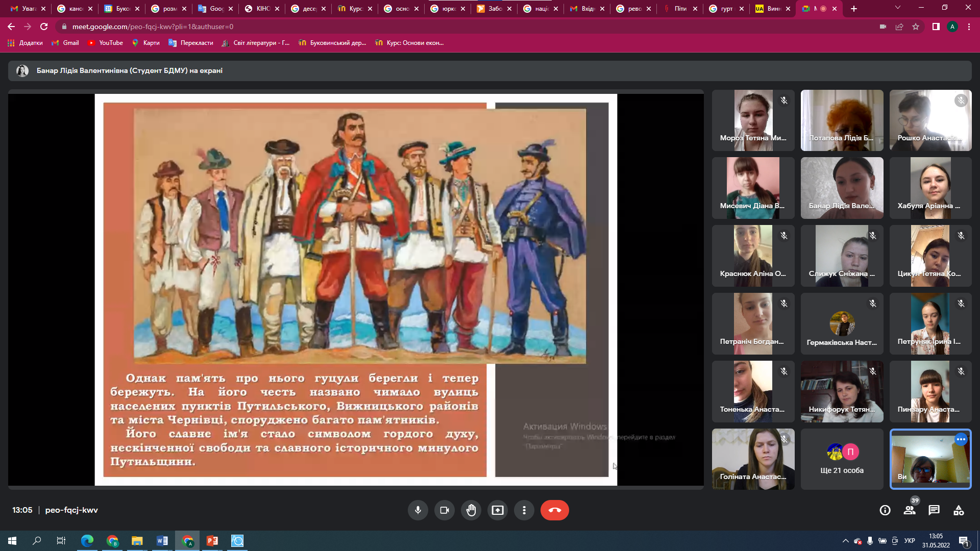Share this page from address bar icon
Viewport: 980px width, 551px height.
pyautogui.click(x=899, y=27)
